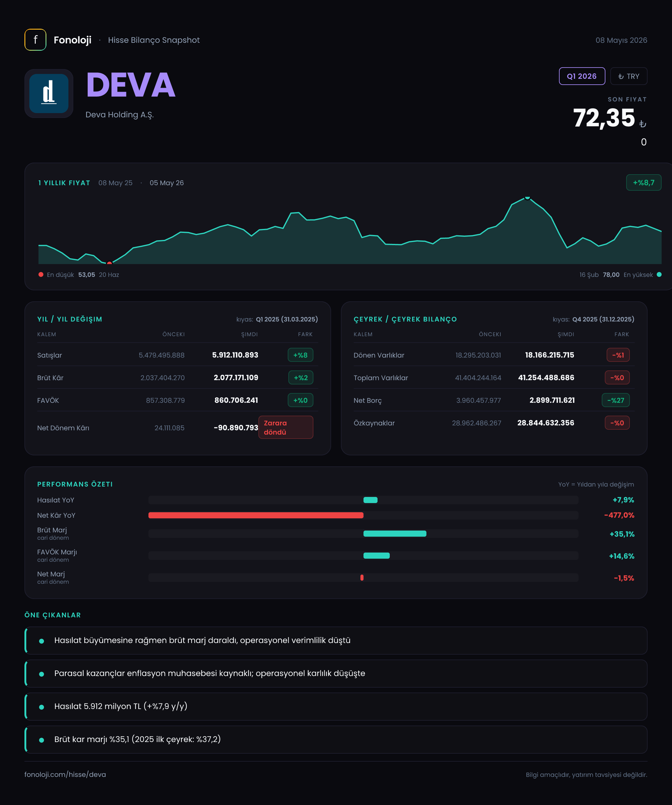Click the red lowest-price marker on chart
672x805 pixels.
pos(109,263)
